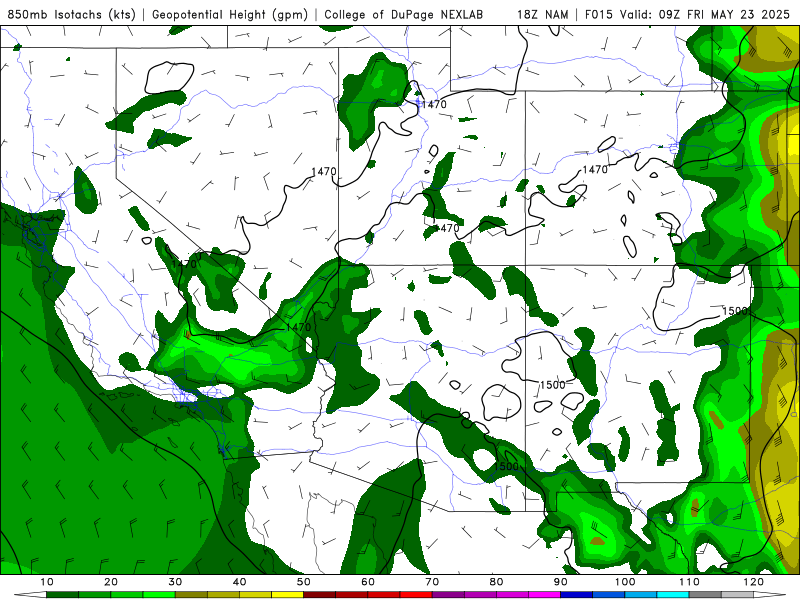Click the dark gray swatch starting at 110
This screenshot has width=800, height=600.
pos(705,595)
